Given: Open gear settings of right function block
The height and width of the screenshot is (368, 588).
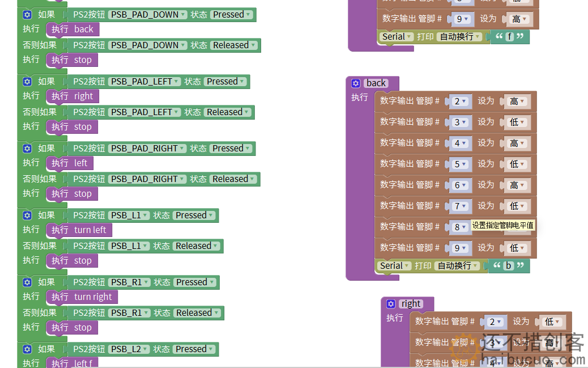Looking at the screenshot, I should (x=391, y=303).
